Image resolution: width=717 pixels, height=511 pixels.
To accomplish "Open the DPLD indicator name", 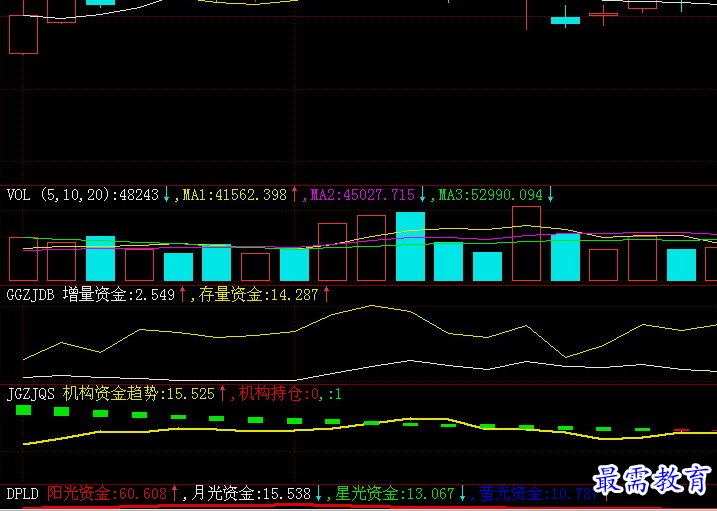I will point(22,494).
